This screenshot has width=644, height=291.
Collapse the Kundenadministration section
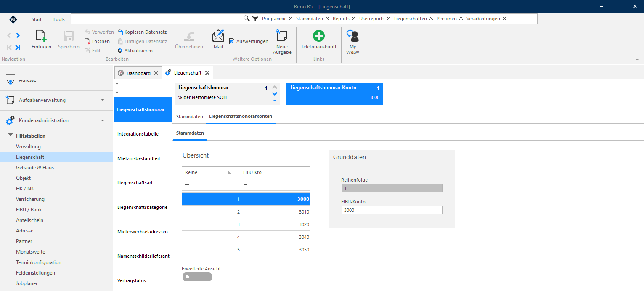point(103,120)
